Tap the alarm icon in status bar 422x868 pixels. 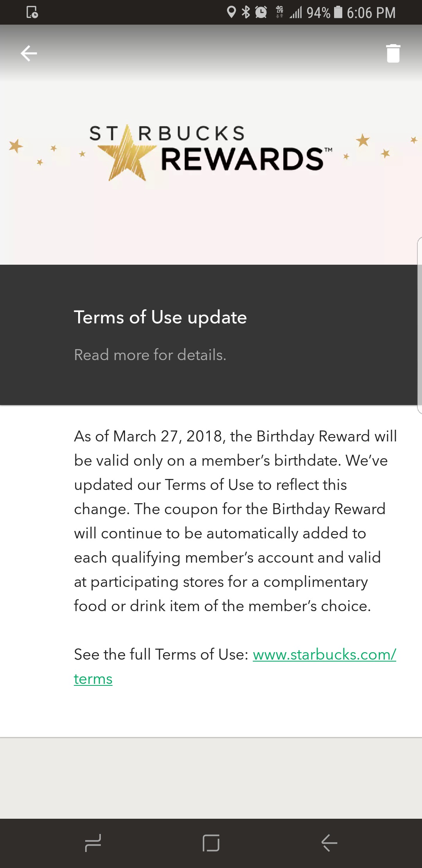[261, 12]
